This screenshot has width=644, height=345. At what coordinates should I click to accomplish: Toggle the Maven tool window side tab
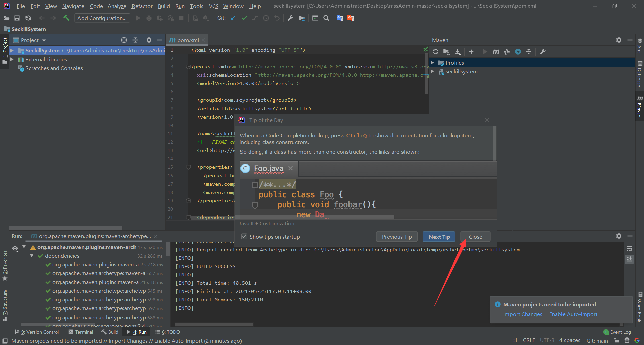pos(640,107)
